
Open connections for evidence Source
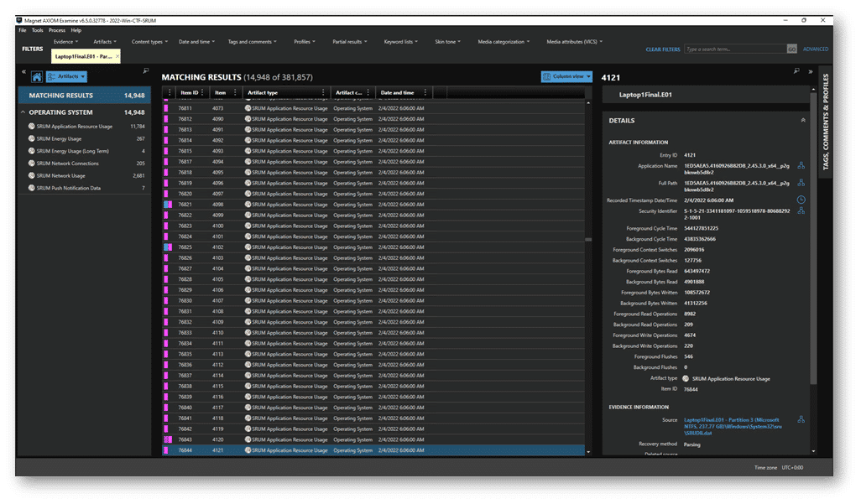(801, 419)
